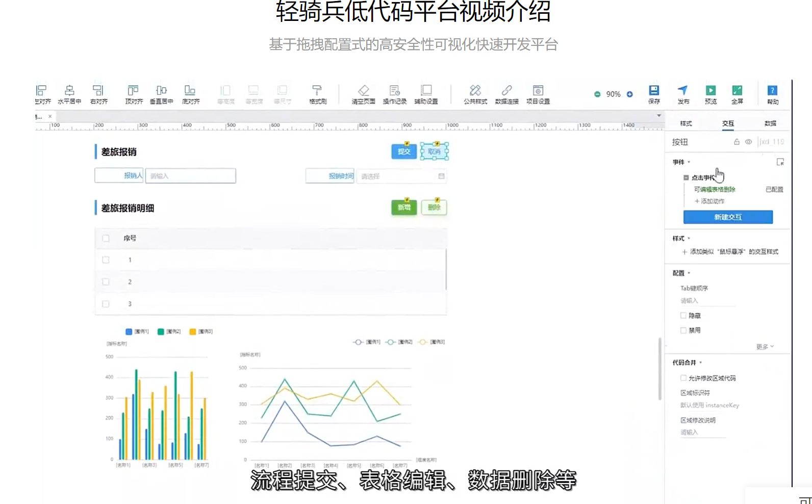Switch to the 数据 tab

pyautogui.click(x=770, y=123)
